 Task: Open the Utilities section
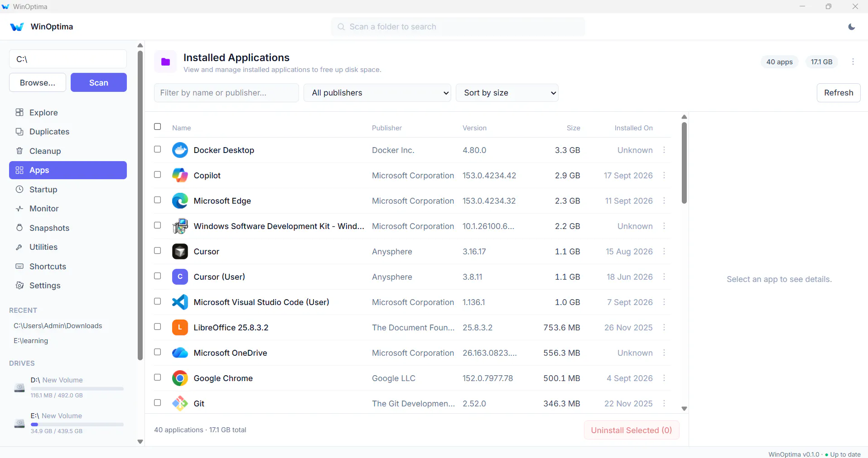coord(68,247)
